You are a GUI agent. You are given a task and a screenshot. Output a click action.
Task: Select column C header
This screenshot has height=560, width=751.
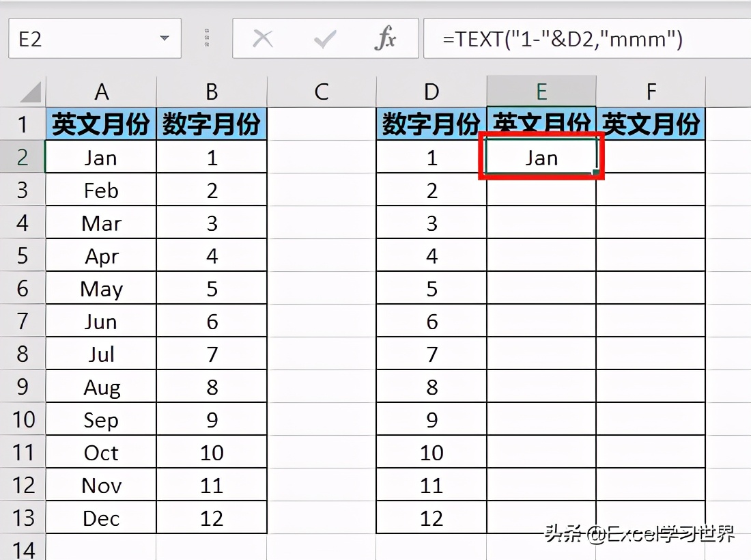322,92
